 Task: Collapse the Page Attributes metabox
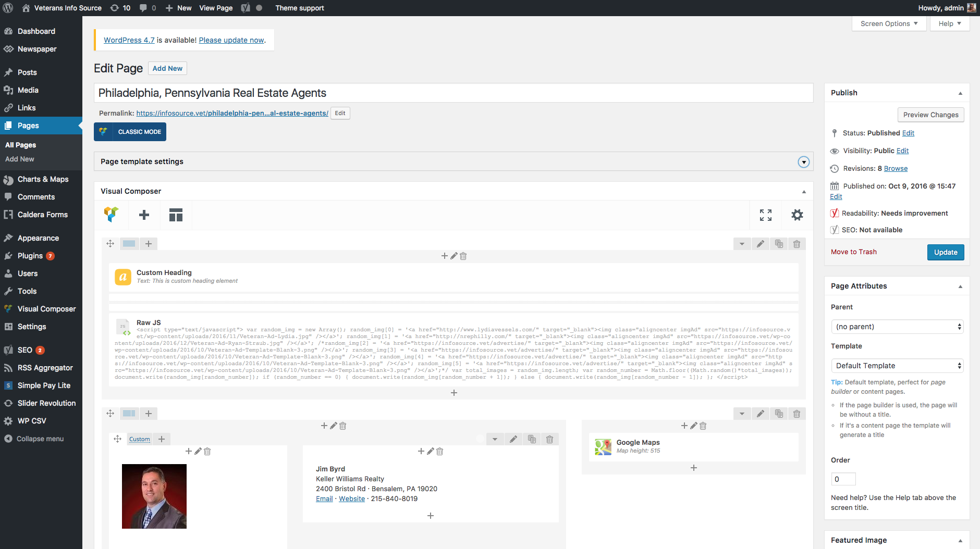960,286
